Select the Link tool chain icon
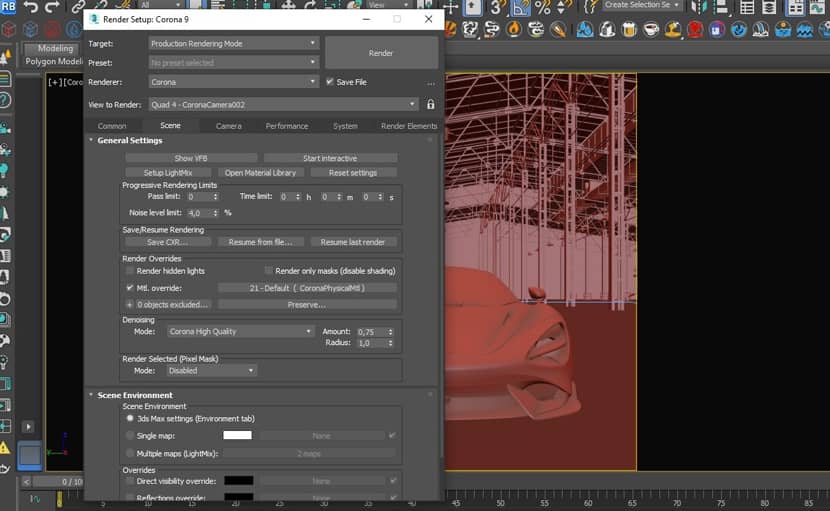 [78, 6]
